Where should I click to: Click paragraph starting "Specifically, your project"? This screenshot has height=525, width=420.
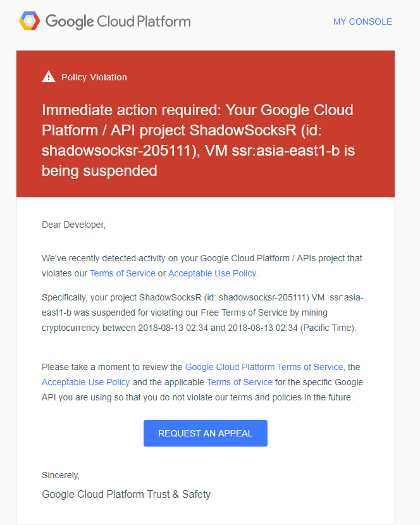click(x=202, y=312)
